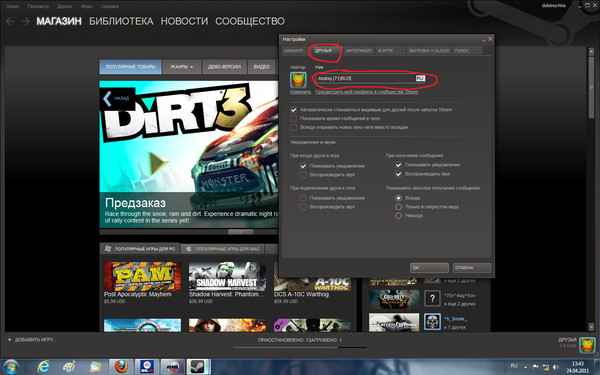
Task: Go forward with the right navigation arrow
Action: (26, 21)
